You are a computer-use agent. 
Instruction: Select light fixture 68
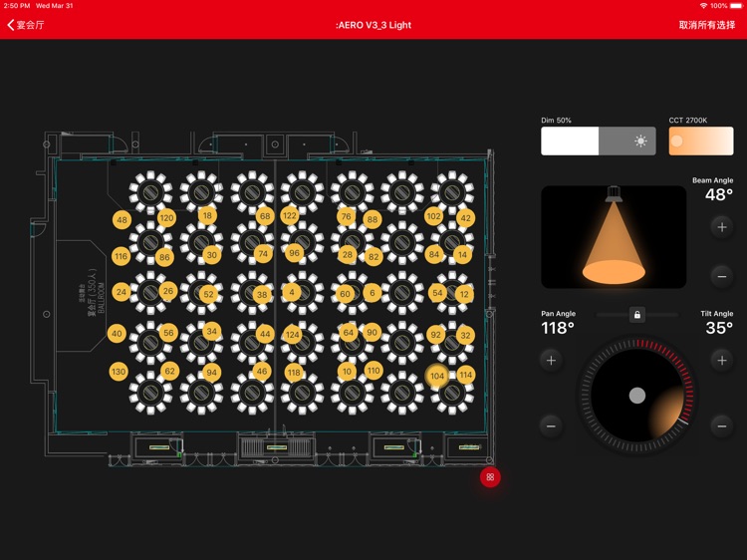click(265, 216)
